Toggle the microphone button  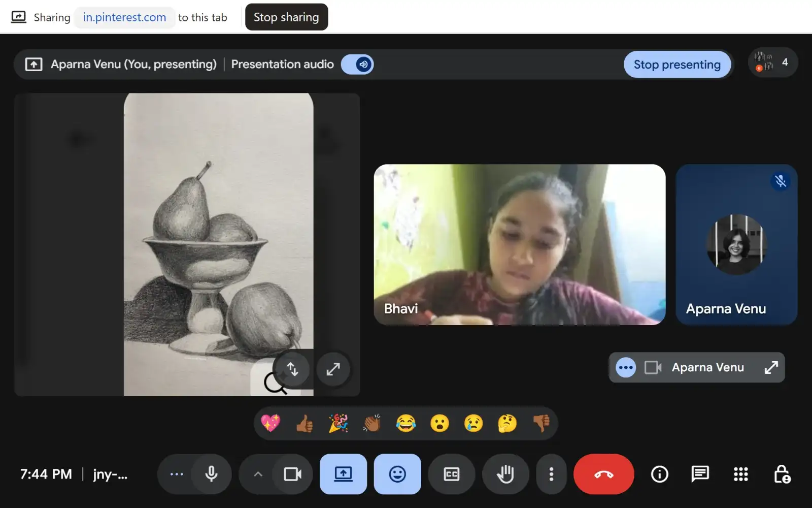(211, 474)
